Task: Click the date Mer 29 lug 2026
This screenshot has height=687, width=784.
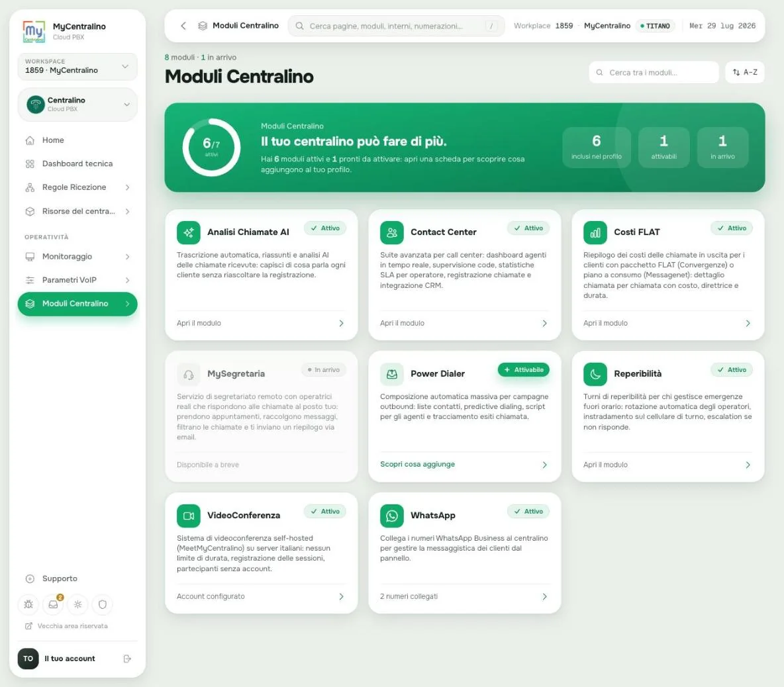Action: [722, 26]
